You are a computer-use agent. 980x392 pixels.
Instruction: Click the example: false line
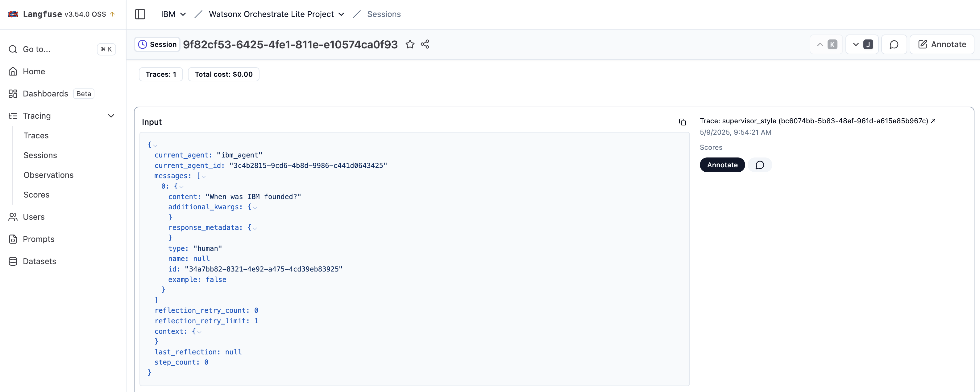[197, 280]
